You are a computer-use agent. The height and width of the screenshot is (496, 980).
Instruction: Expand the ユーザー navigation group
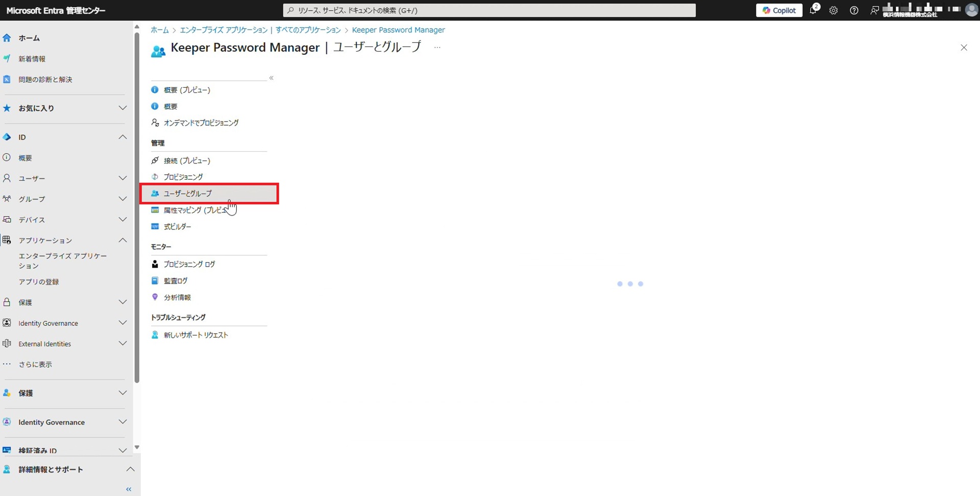pyautogui.click(x=122, y=178)
